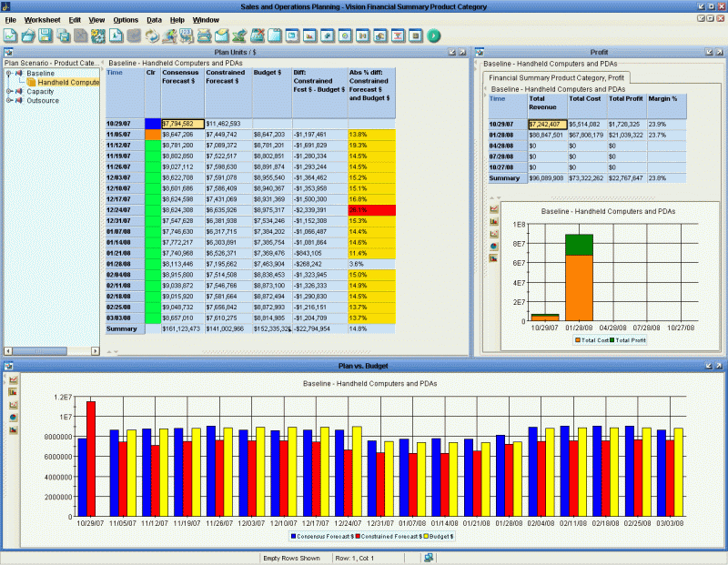This screenshot has height=565, width=728.
Task: Click the notepad toolbar icon
Action: tap(275, 35)
